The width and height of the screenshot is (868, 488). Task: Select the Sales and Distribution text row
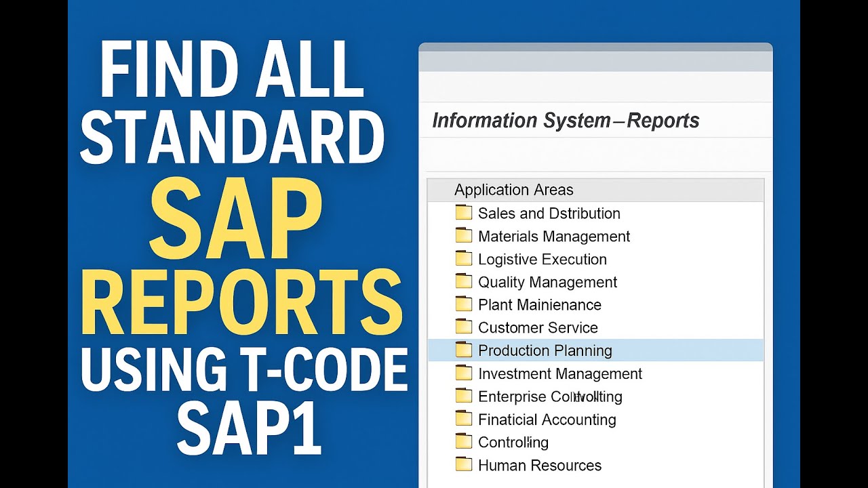(549, 213)
